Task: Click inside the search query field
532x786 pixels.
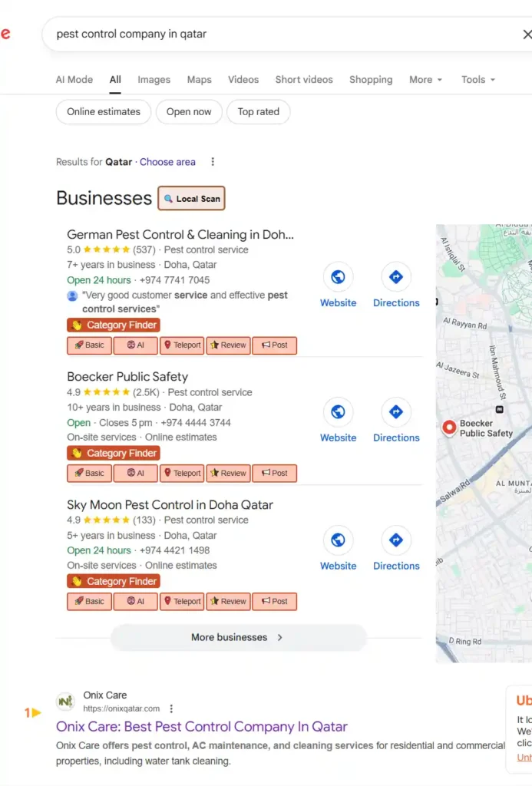Action: (x=230, y=34)
